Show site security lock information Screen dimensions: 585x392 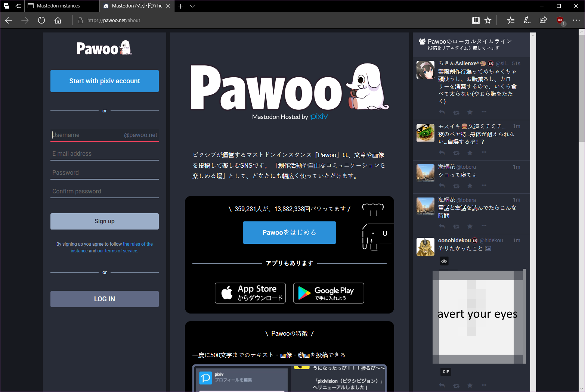(x=80, y=21)
